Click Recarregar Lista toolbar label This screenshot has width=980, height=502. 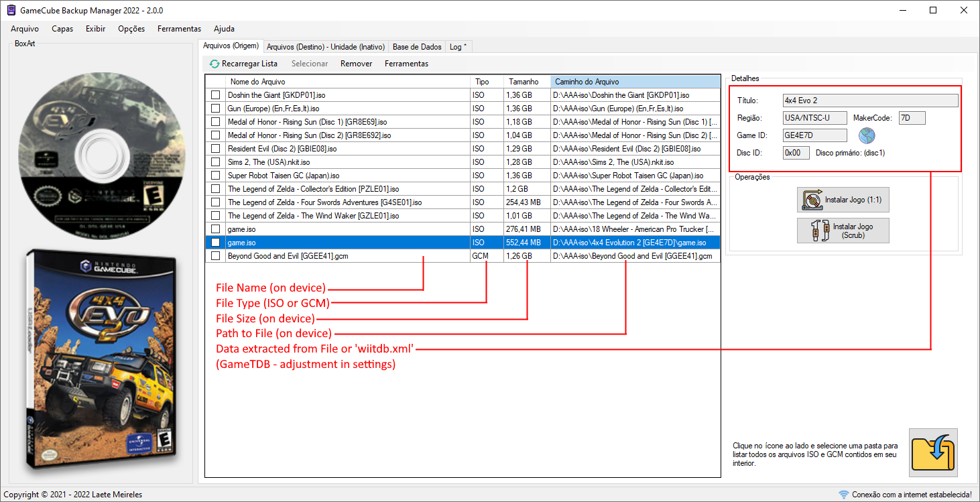pos(249,64)
